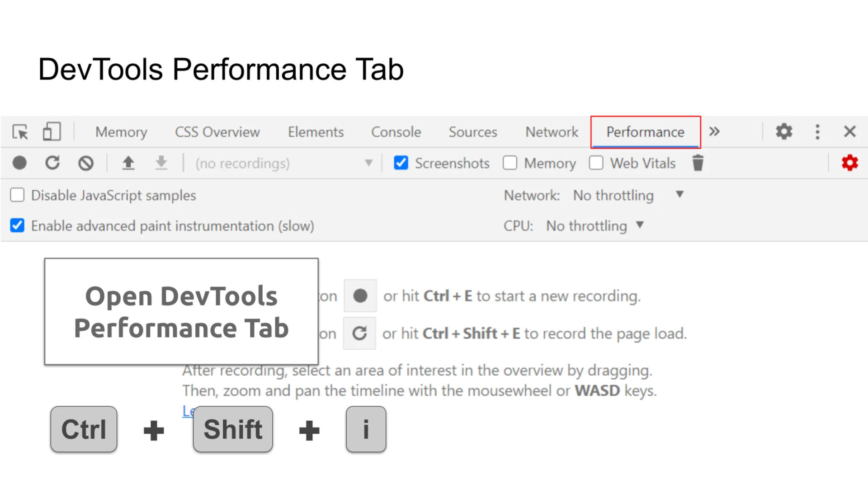Open the CPU throttling dropdown
Screen dimensions: 868x488
[592, 226]
